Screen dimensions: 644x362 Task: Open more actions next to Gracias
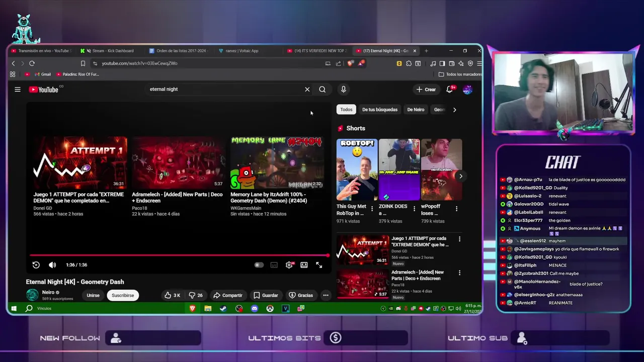click(x=326, y=295)
